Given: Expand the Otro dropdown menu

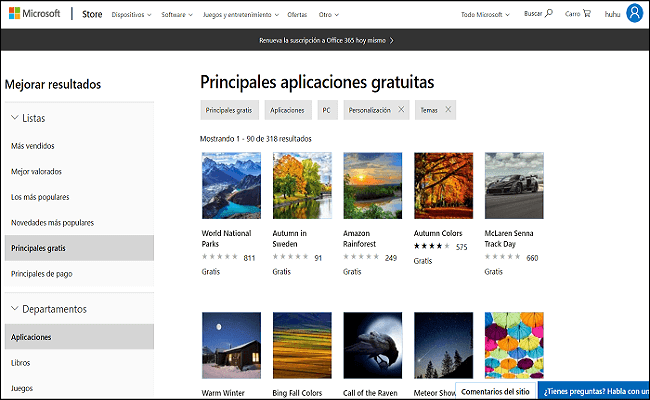Looking at the screenshot, I should tap(328, 15).
